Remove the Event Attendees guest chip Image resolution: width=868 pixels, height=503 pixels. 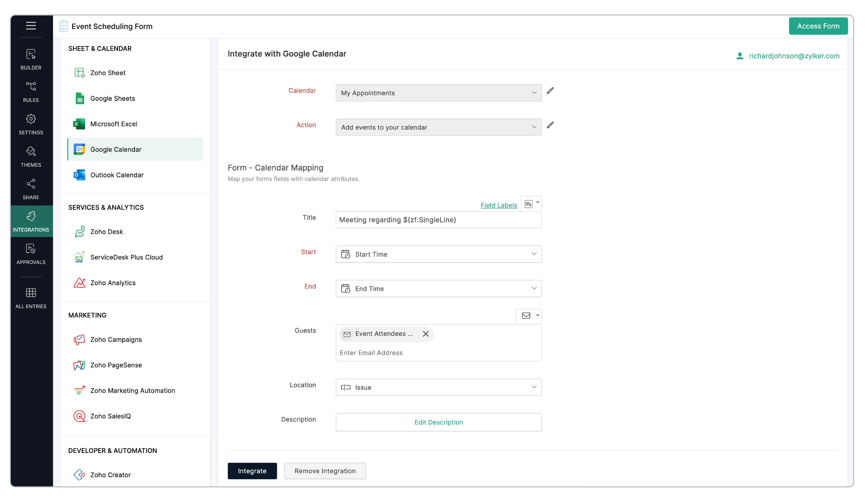pos(426,334)
